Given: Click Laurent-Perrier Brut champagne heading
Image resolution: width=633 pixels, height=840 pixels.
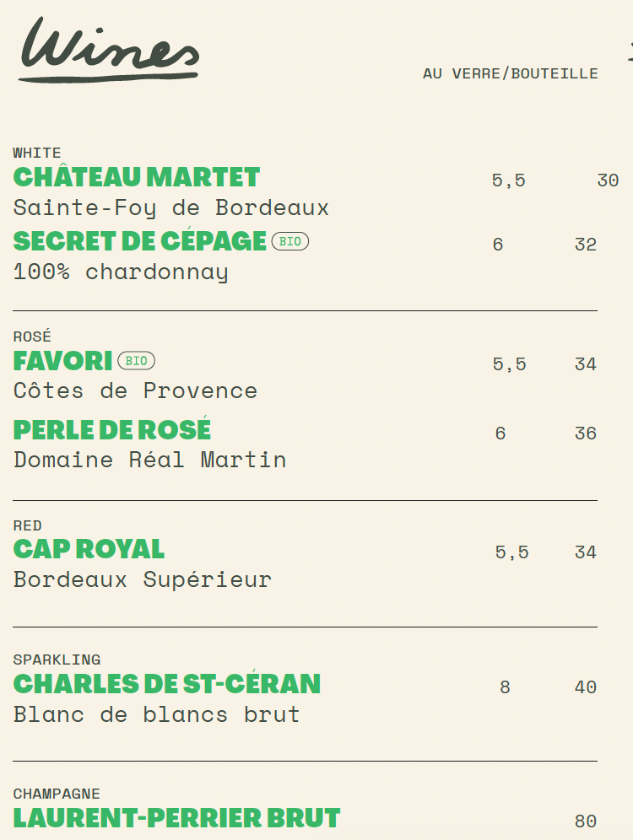Looking at the screenshot, I should coord(177,819).
